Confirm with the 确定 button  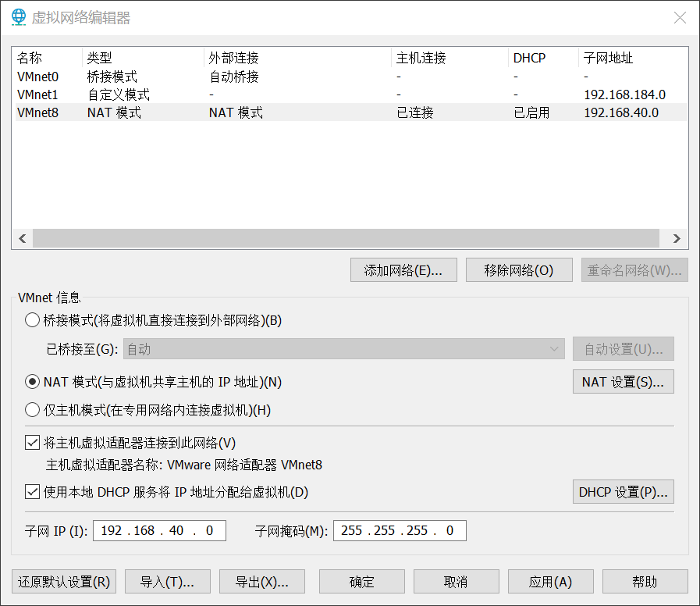(x=361, y=582)
